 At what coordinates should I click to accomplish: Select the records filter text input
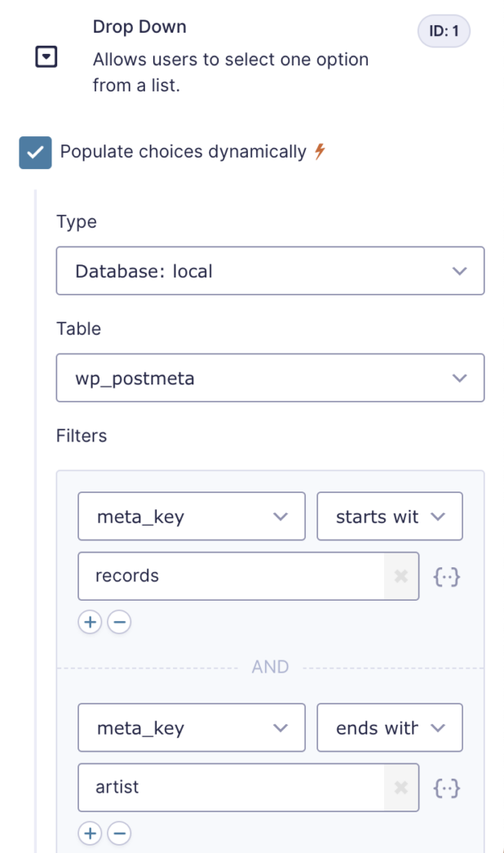tap(228, 576)
